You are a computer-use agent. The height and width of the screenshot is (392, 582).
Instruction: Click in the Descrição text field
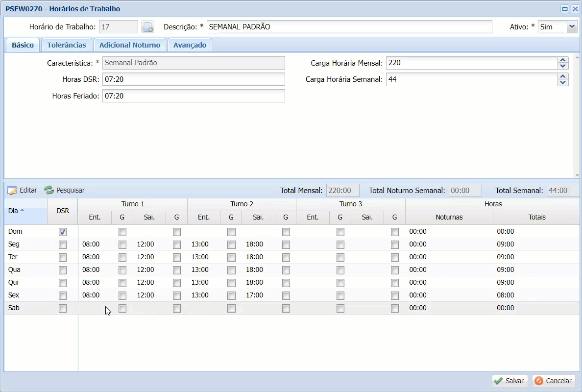(349, 27)
